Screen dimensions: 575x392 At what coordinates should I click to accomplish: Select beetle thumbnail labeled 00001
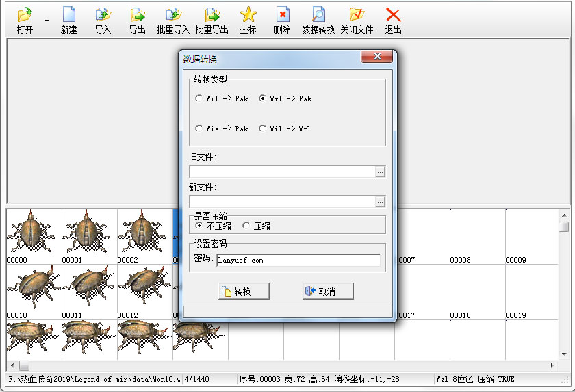(x=88, y=233)
